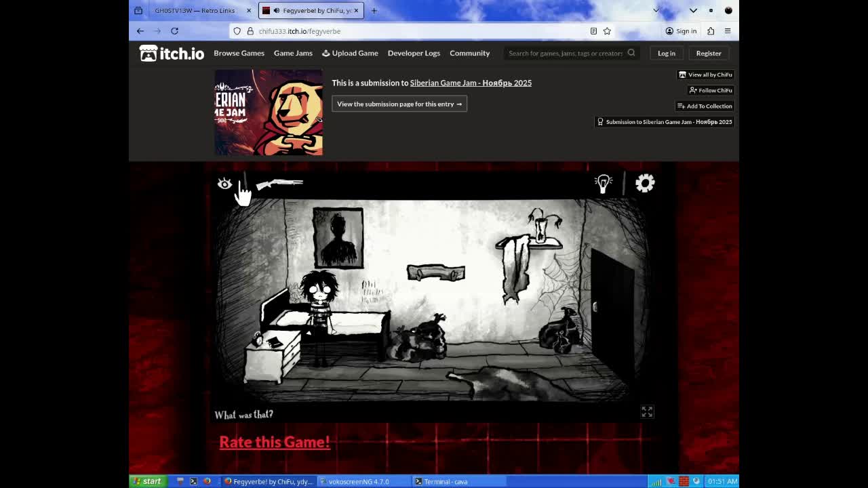
Task: Click the character standing by the bed
Action: (319, 317)
